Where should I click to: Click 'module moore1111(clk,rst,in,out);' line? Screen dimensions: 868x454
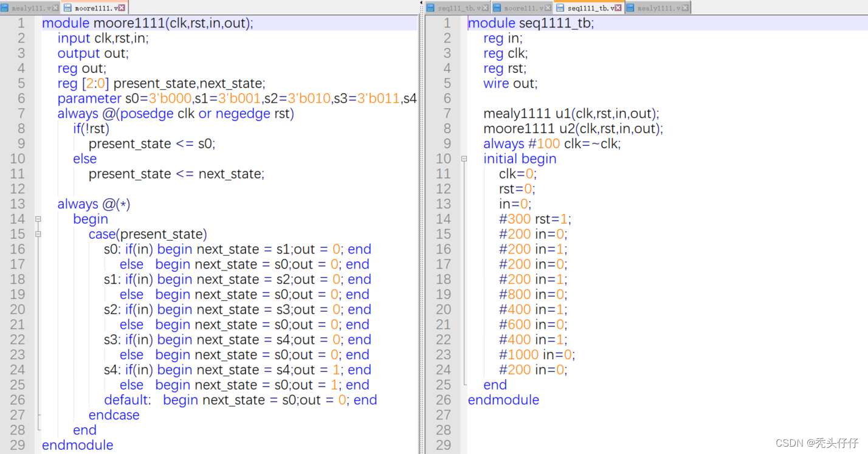click(148, 23)
